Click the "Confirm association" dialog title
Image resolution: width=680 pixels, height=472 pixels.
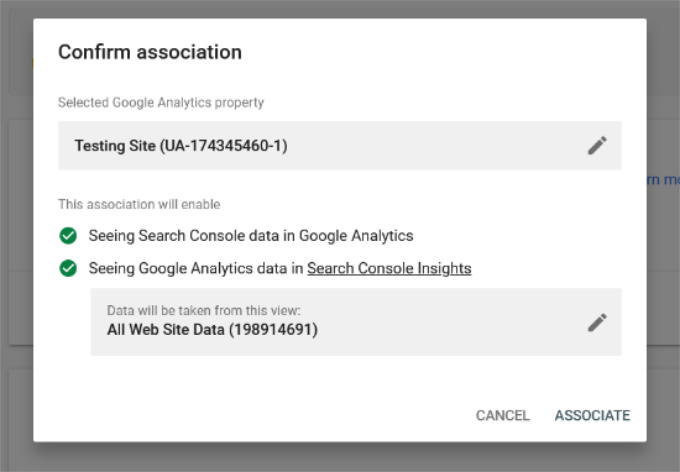[x=150, y=52]
